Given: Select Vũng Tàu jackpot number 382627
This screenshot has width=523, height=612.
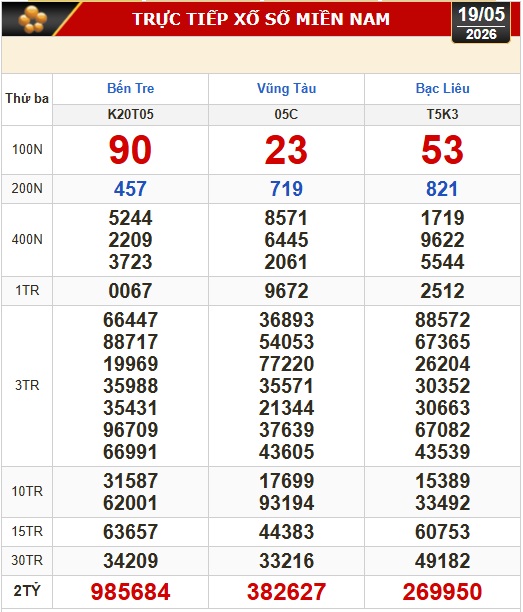Looking at the screenshot, I should (x=286, y=591).
